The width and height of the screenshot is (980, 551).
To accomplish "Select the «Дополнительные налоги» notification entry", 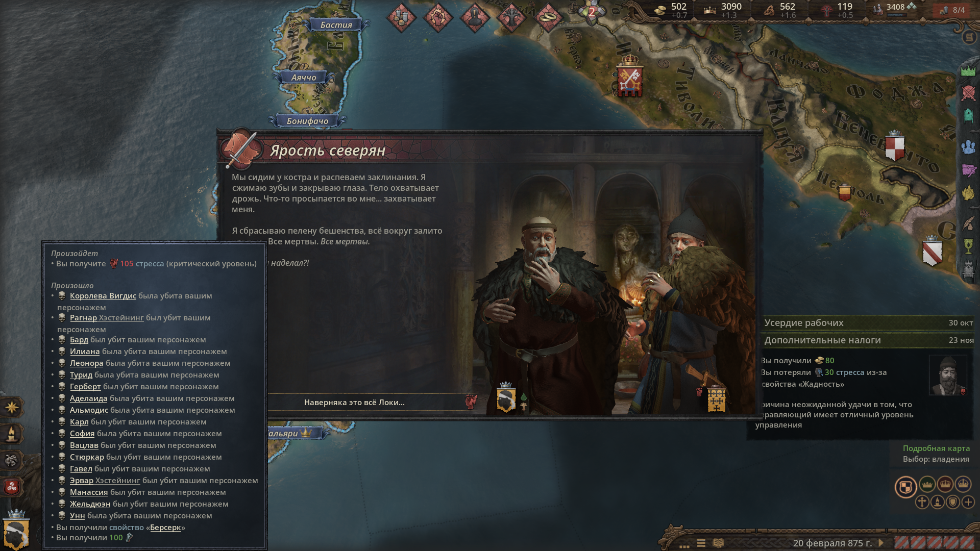I will click(865, 340).
